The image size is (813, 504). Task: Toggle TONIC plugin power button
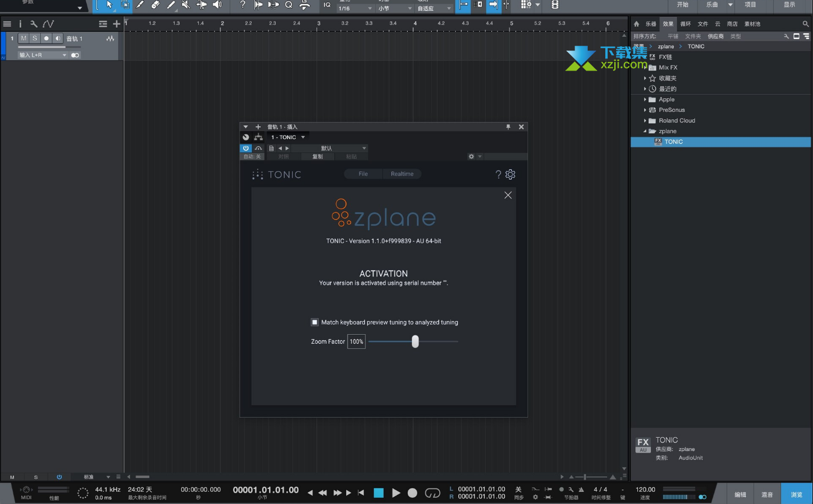click(246, 148)
